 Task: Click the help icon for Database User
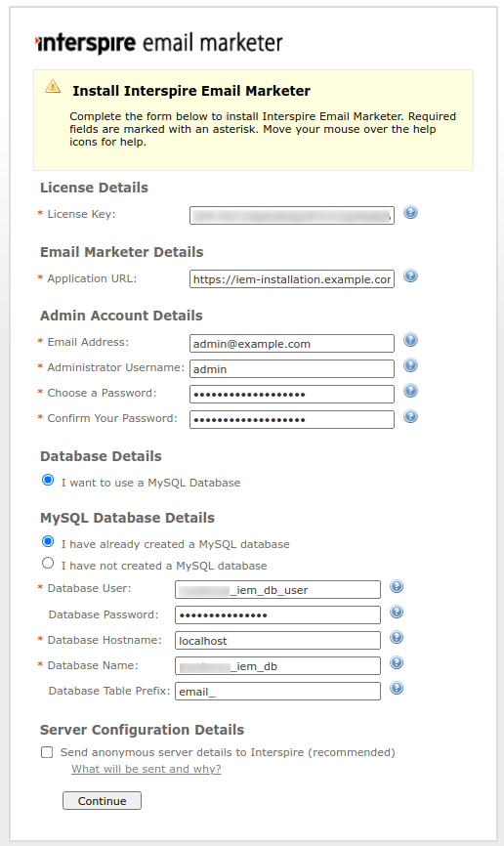pyautogui.click(x=397, y=586)
